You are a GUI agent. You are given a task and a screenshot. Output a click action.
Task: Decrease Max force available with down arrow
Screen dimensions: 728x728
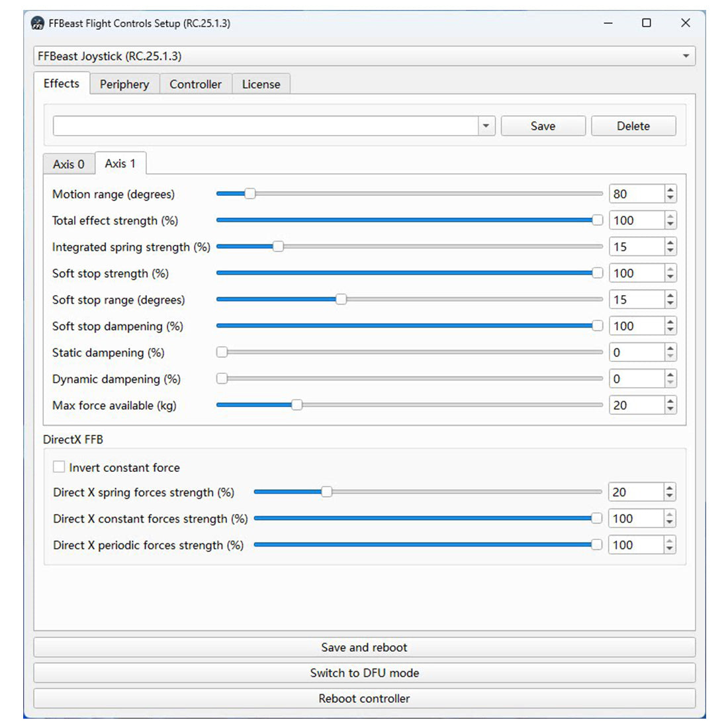coord(670,410)
